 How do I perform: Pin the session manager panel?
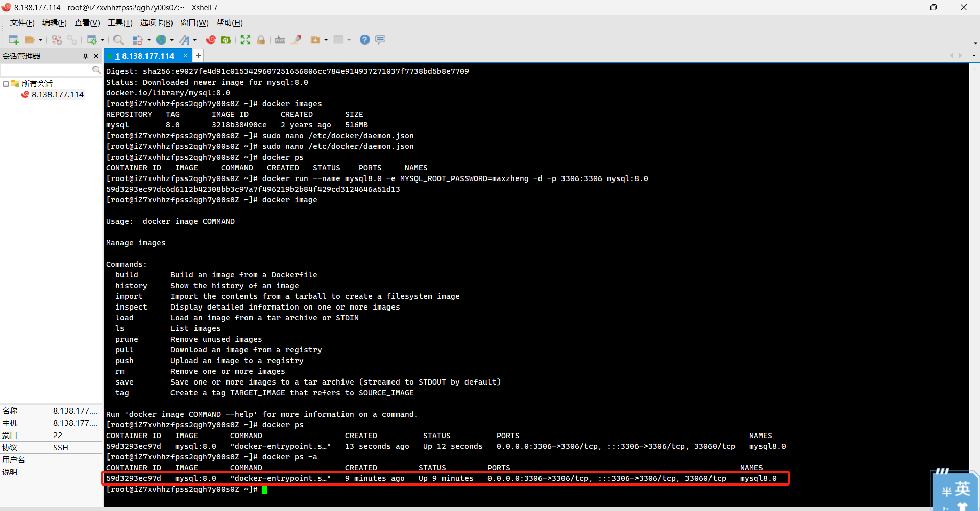click(x=85, y=56)
